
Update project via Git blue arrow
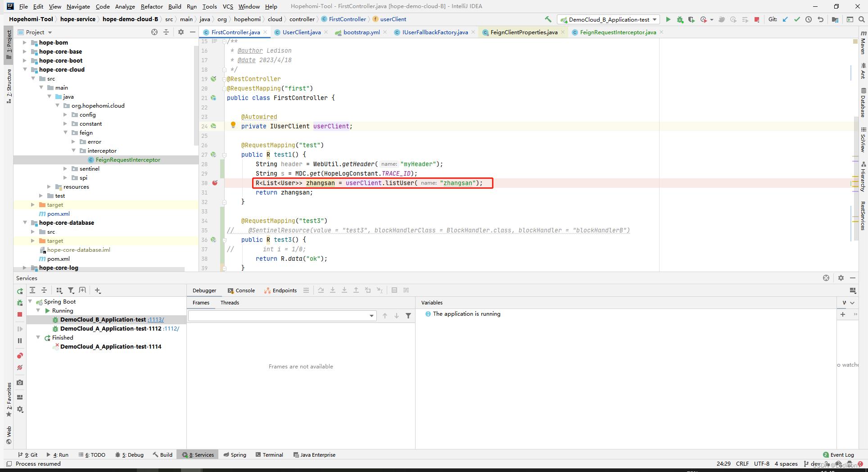coord(785,19)
